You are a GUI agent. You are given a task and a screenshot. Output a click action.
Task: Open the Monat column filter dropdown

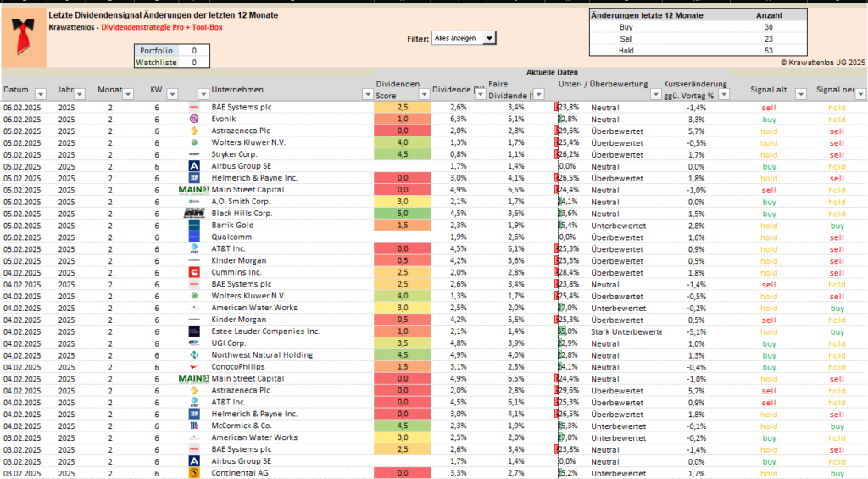(x=128, y=94)
